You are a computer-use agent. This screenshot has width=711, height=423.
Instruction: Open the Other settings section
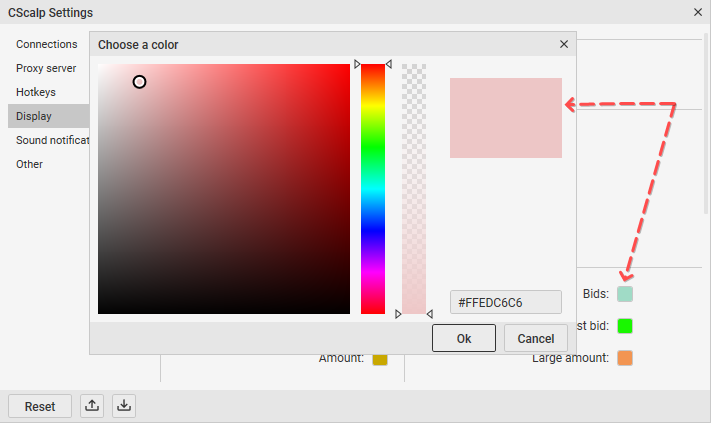pyautogui.click(x=29, y=164)
